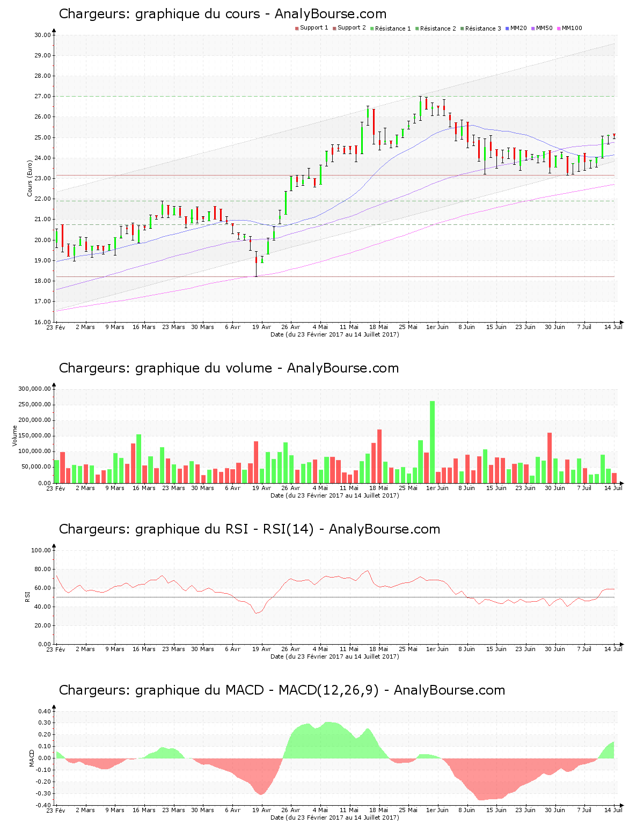Click '23 Fév' on the volume chart date axis
This screenshot has height=832, width=644.
point(55,488)
